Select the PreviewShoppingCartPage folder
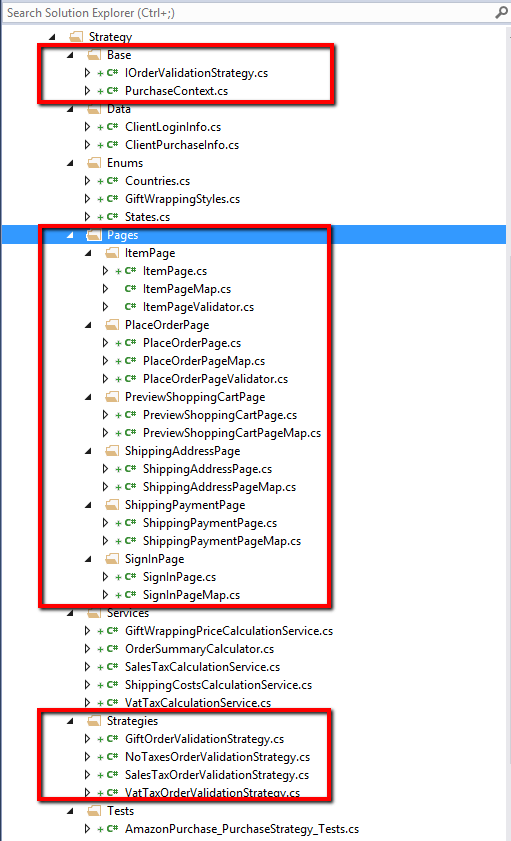This screenshot has width=511, height=841. tap(195, 397)
